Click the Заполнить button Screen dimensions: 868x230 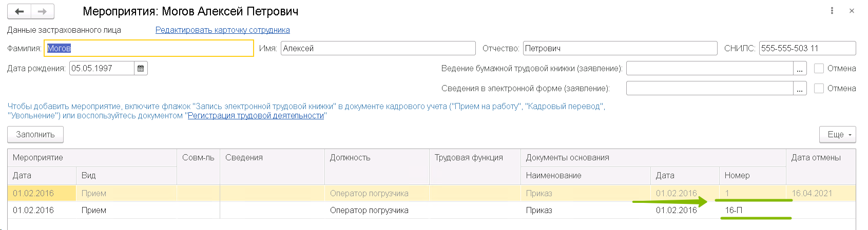35,134
